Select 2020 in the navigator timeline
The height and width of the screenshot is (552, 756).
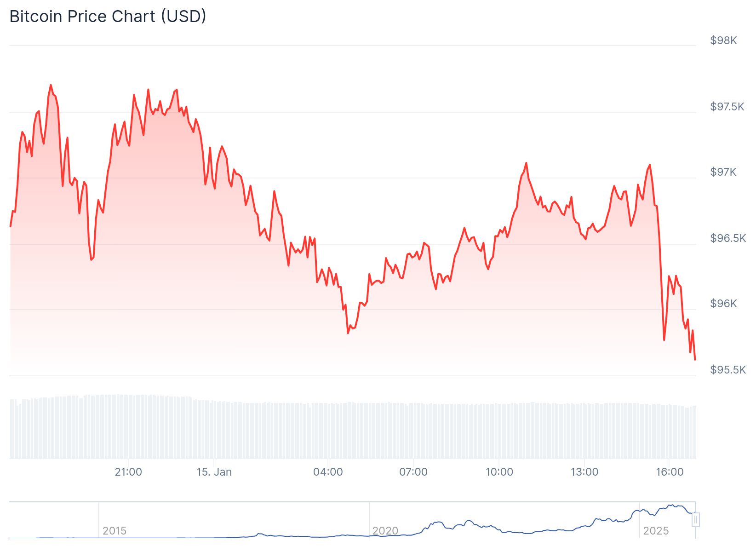click(385, 531)
